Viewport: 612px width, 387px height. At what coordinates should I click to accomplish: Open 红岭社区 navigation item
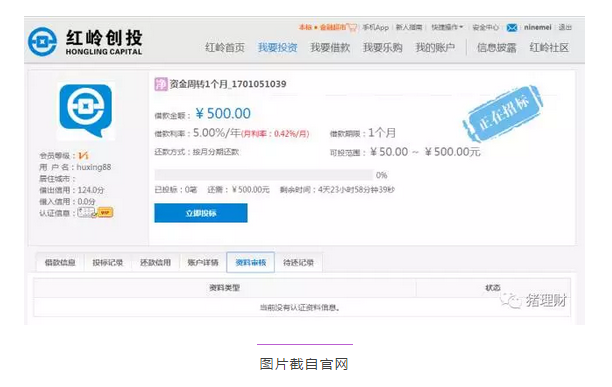(549, 48)
